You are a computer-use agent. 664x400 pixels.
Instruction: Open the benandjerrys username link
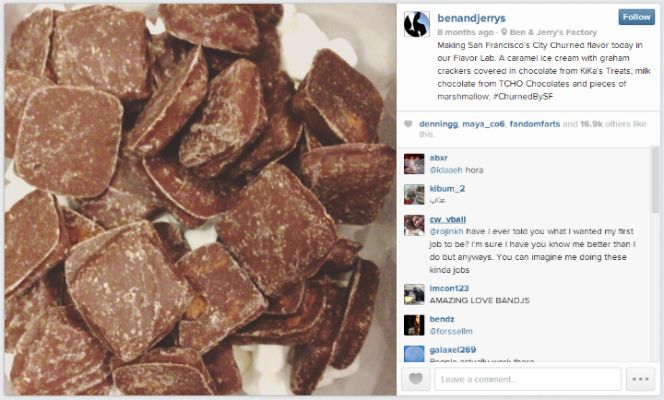pos(471,18)
